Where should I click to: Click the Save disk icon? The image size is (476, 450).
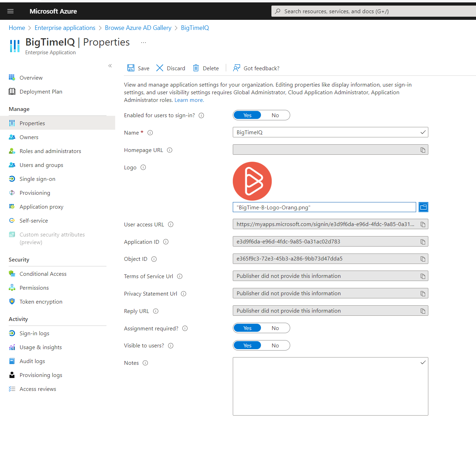pyautogui.click(x=131, y=68)
